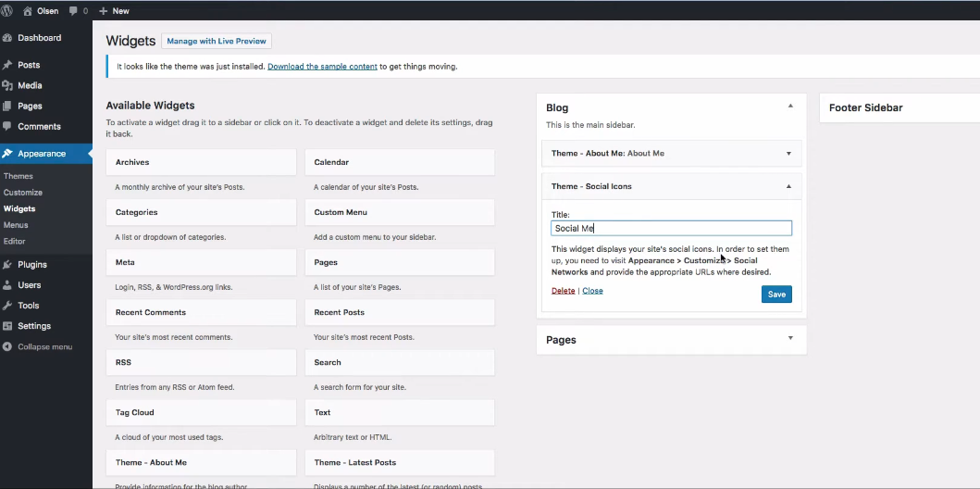Click the Collapse menu arrow icon
980x489 pixels.
click(x=7, y=346)
